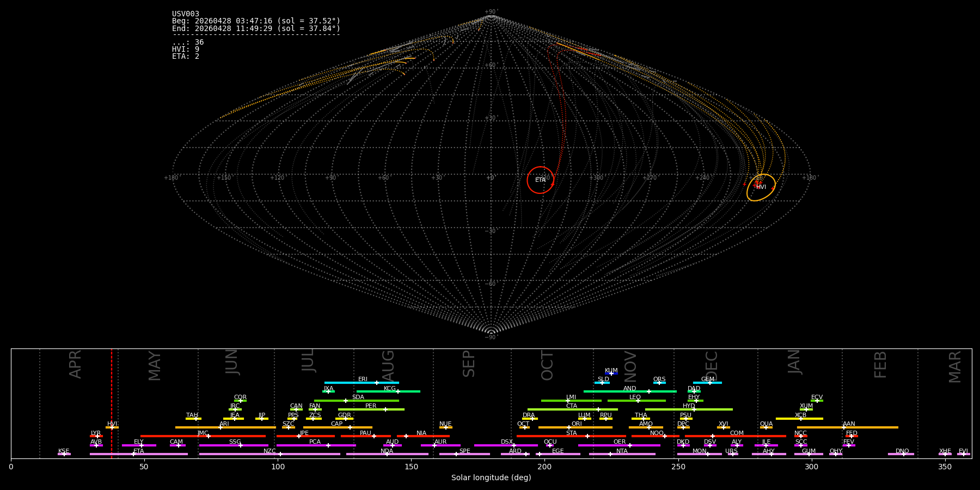Click the STA red activity bar
This screenshot has height=490, width=980.
click(x=571, y=436)
